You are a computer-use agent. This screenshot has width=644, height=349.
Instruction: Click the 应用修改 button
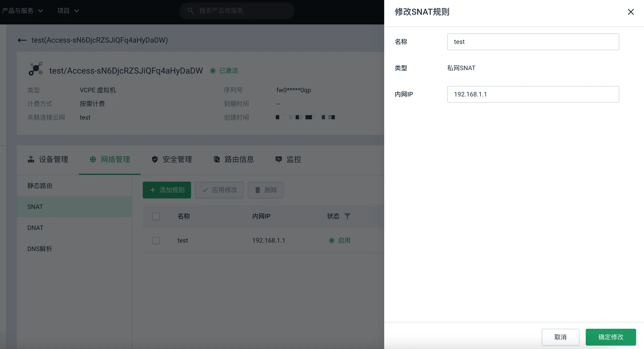[x=219, y=190]
